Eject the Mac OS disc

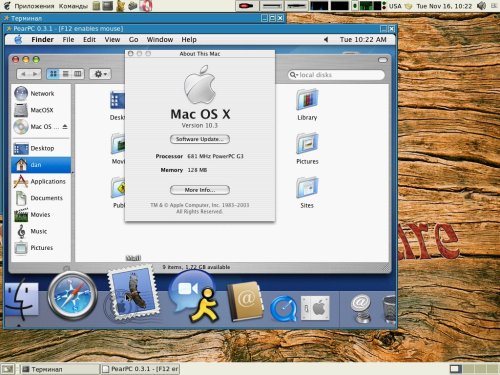point(65,127)
